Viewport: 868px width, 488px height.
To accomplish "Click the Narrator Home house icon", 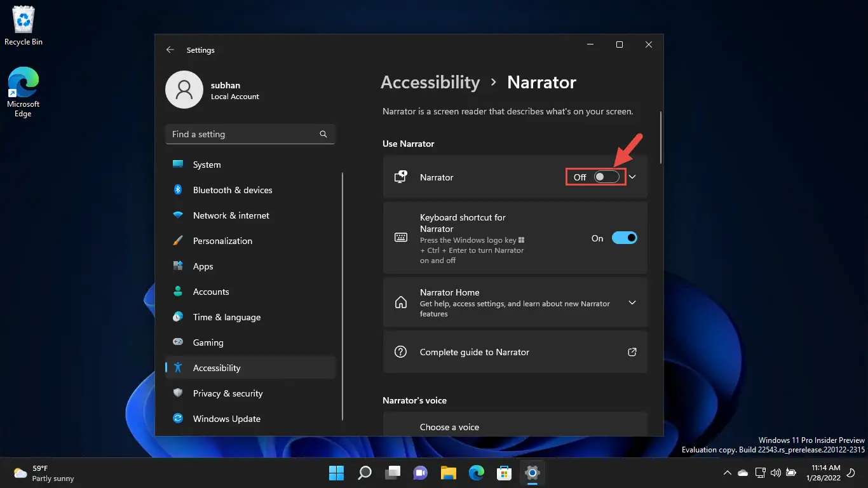I will click(401, 302).
